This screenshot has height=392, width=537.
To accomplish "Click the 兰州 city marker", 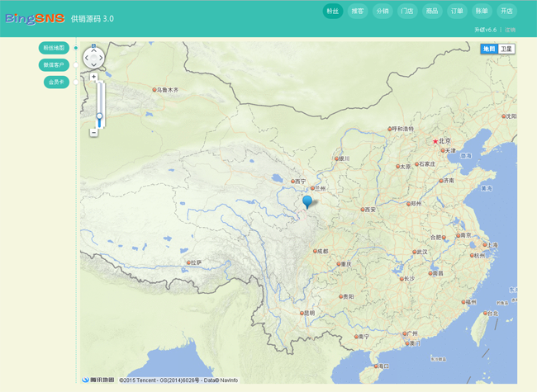I will (312, 188).
